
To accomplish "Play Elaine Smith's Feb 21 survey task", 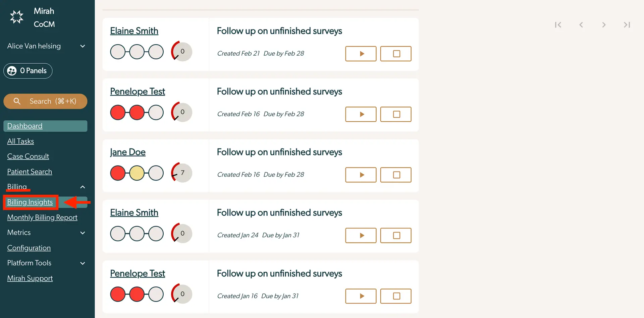I will 361,54.
